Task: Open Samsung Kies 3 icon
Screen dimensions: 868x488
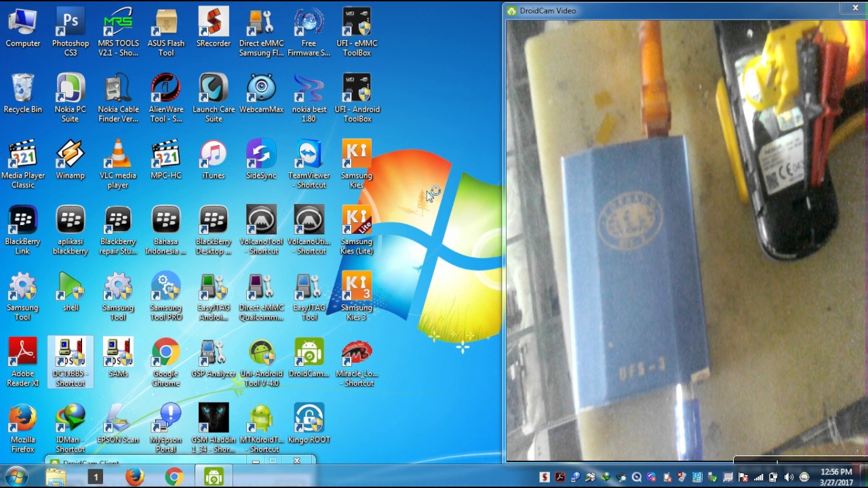Action: 357,297
